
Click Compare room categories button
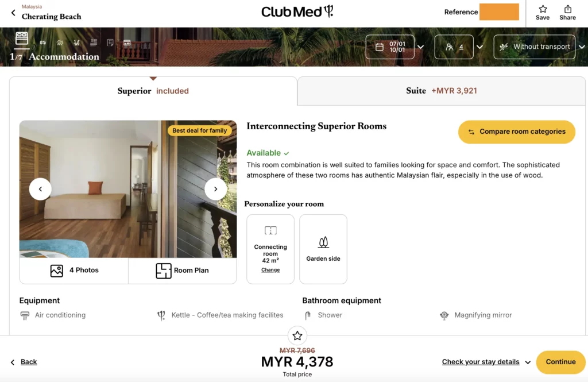517,132
